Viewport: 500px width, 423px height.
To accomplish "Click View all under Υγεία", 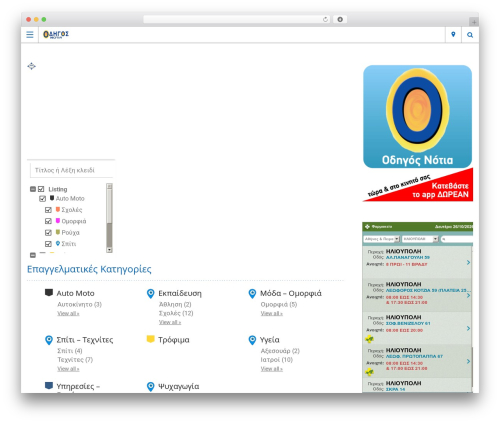I will coord(272,369).
